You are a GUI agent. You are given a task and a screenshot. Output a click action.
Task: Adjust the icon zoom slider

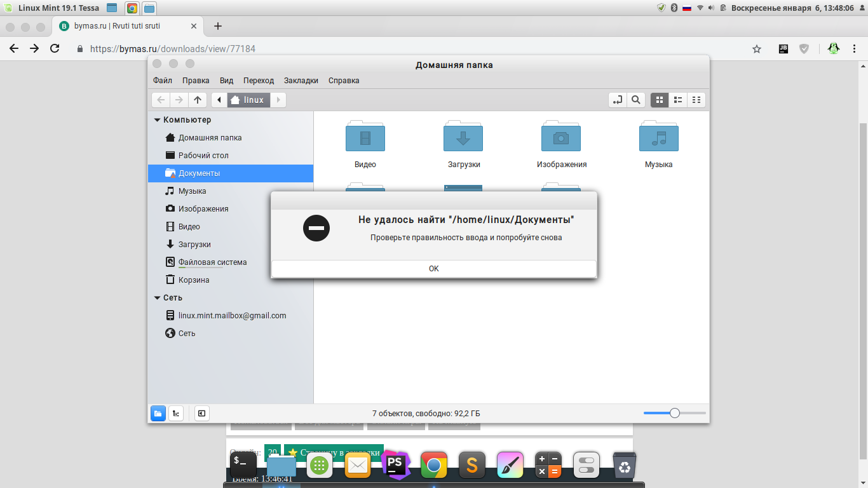(675, 413)
